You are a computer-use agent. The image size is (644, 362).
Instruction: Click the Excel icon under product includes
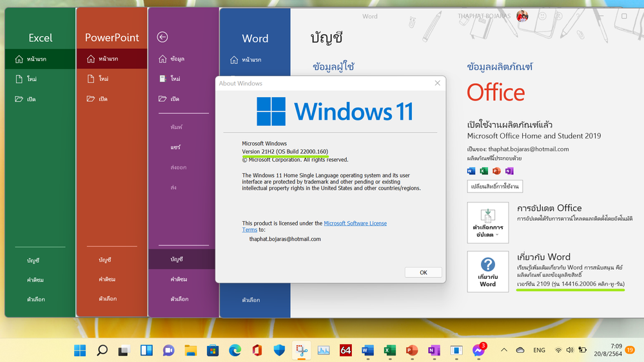click(x=484, y=171)
